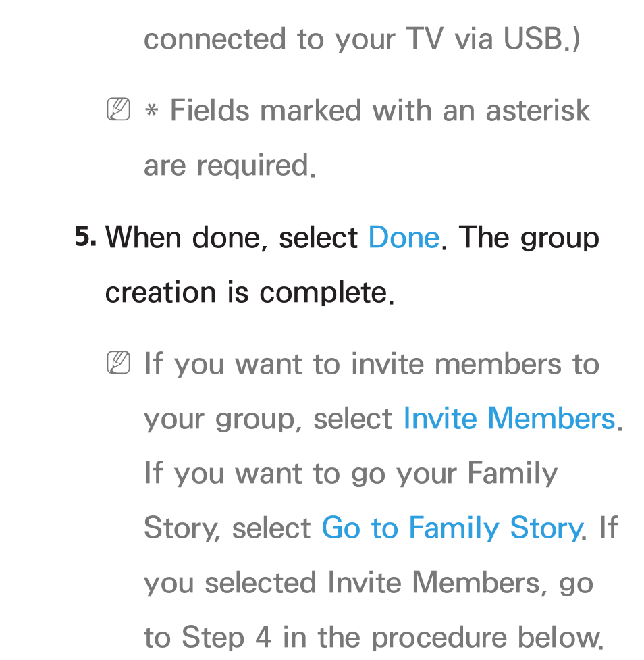Click the line 'you selected Invite Members, go'
The width and height of the screenshot is (644, 660).
click(x=369, y=584)
